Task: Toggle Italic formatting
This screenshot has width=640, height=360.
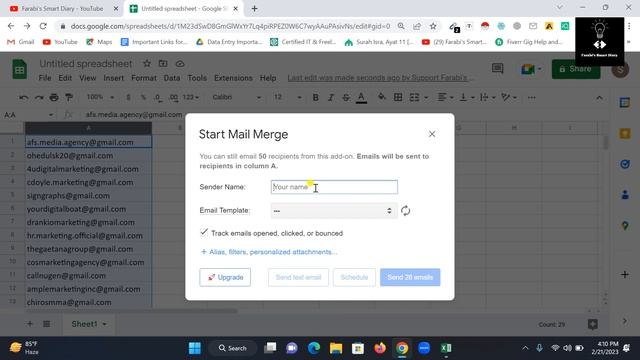Action: tap(331, 97)
